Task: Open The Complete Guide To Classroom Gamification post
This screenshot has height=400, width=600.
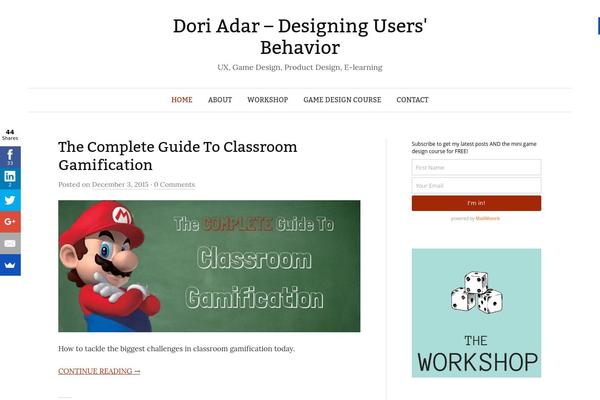Action: click(178, 156)
